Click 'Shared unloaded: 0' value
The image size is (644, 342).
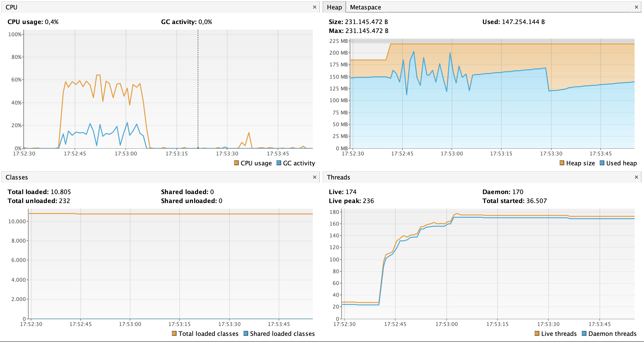(x=192, y=201)
